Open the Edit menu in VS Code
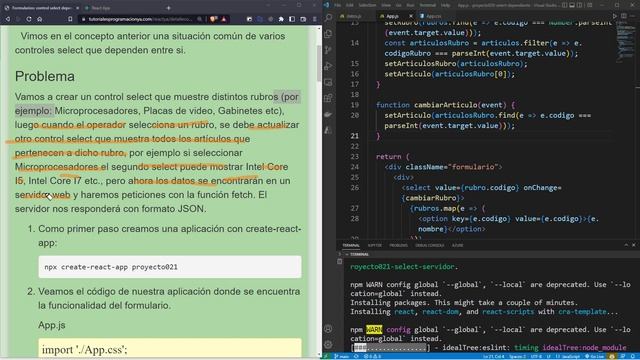This screenshot has height=360, width=640. click(350, 5)
